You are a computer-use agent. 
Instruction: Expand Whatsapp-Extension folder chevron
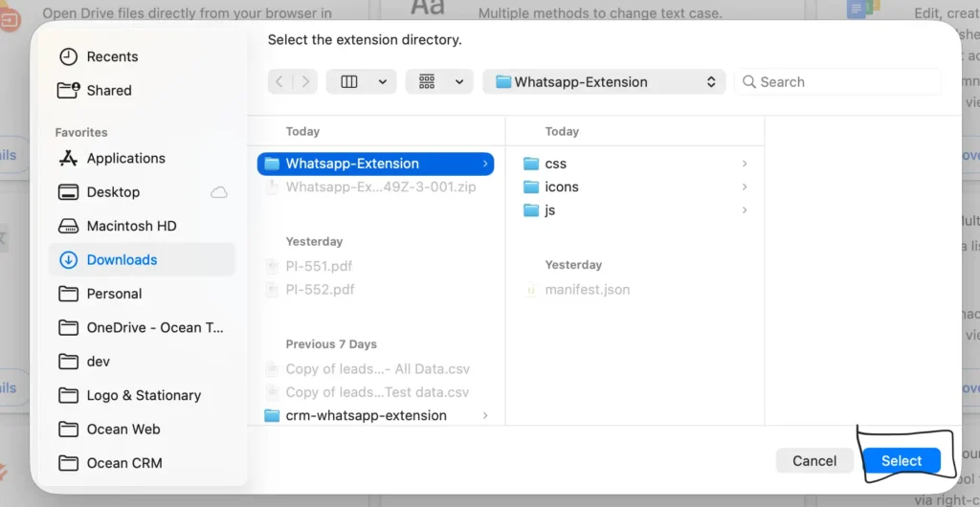[x=485, y=164]
